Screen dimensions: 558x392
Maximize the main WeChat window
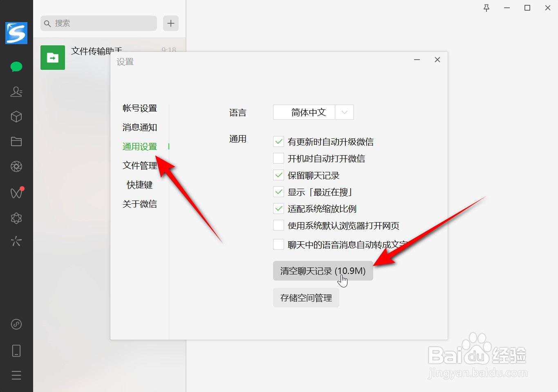pos(527,8)
